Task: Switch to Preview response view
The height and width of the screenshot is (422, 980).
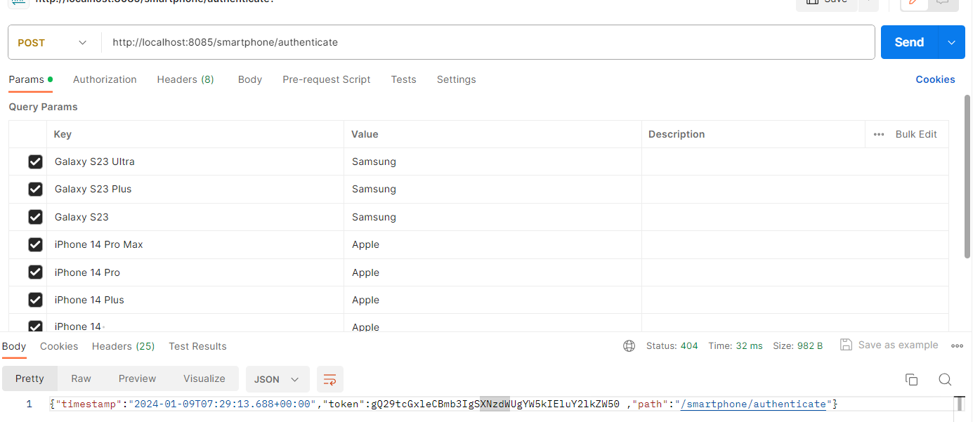Action: click(137, 378)
